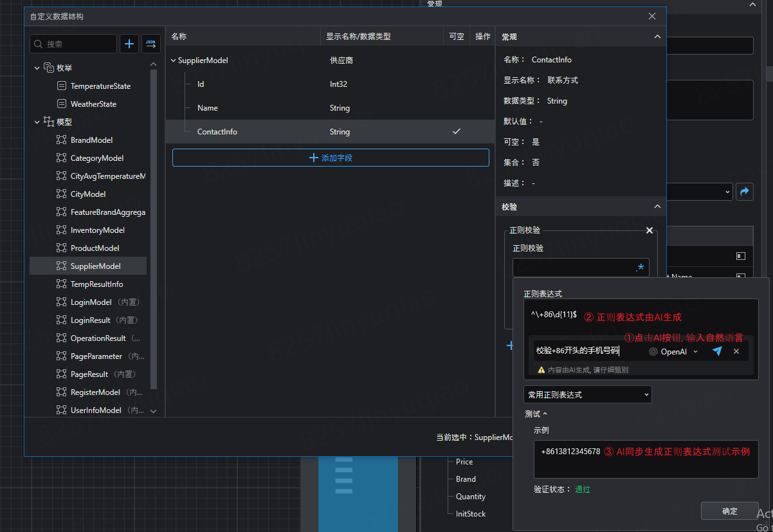Click the regex editor icon in validation field

pyautogui.click(x=639, y=268)
